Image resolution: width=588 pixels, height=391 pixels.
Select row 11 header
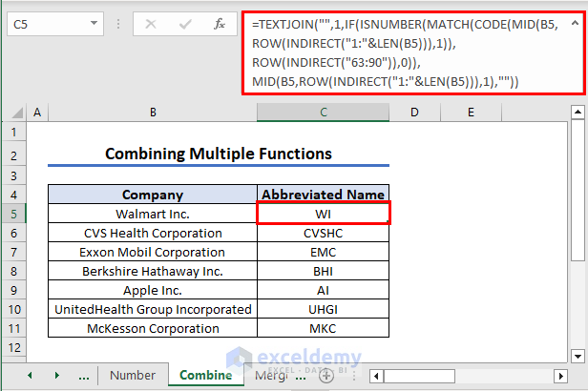pyautogui.click(x=14, y=328)
